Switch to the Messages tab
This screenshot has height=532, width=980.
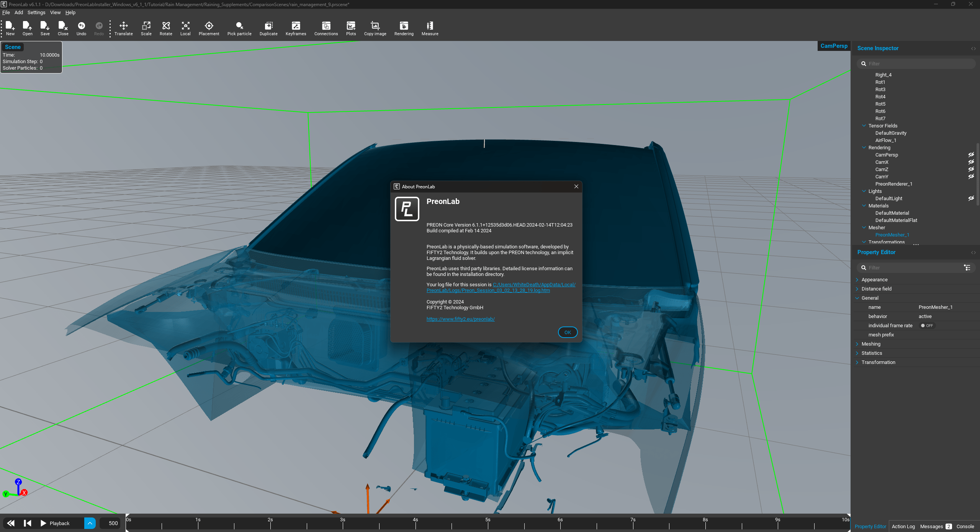[x=936, y=526]
